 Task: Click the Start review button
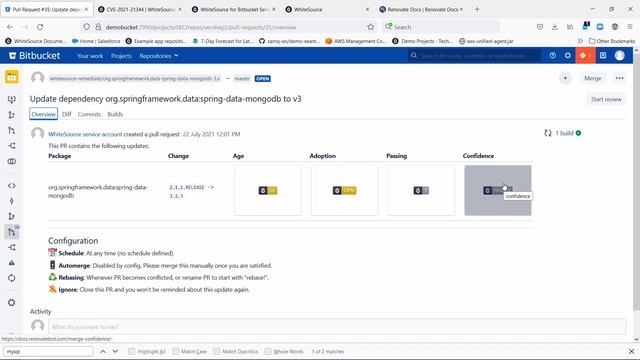click(x=606, y=99)
